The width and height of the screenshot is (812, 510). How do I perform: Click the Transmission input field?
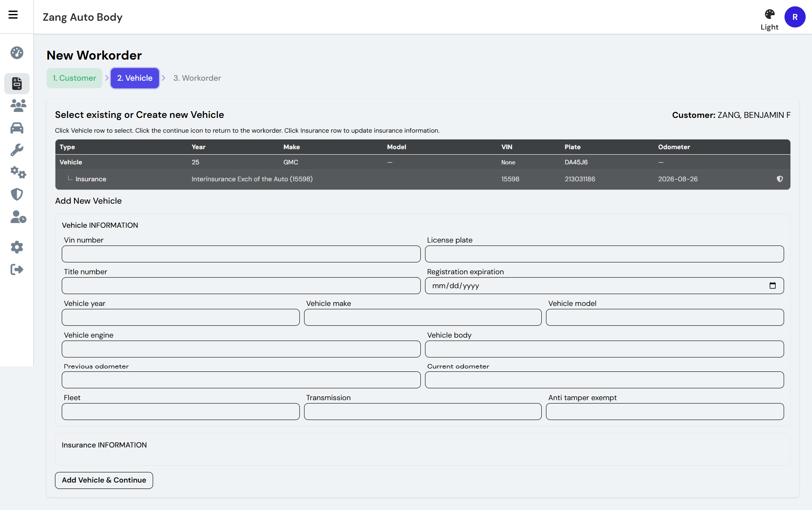[423, 412]
